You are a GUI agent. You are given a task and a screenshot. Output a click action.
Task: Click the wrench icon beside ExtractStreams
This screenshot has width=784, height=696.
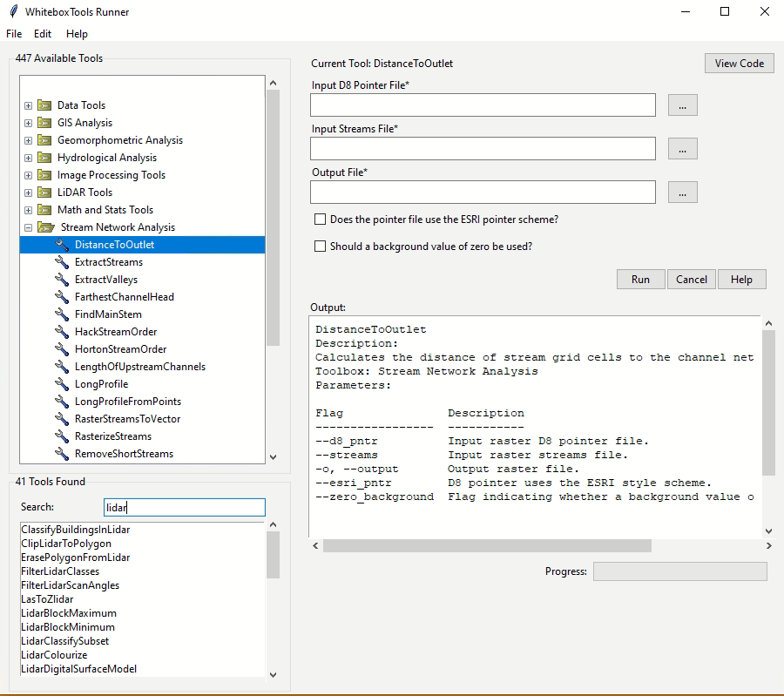62,262
